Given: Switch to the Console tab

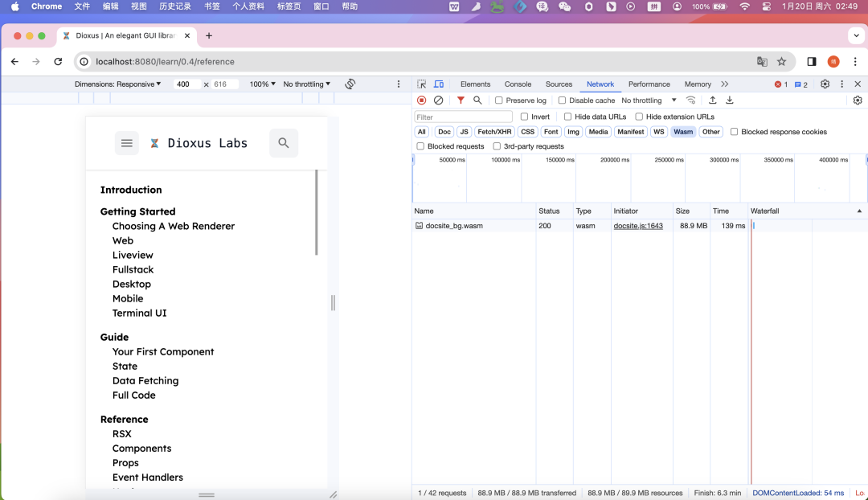Looking at the screenshot, I should click(x=518, y=84).
